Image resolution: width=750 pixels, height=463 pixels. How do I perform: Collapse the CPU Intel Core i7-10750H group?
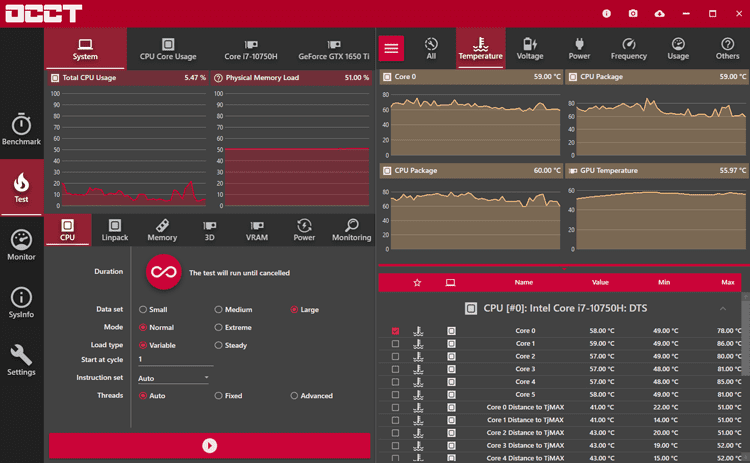click(723, 309)
